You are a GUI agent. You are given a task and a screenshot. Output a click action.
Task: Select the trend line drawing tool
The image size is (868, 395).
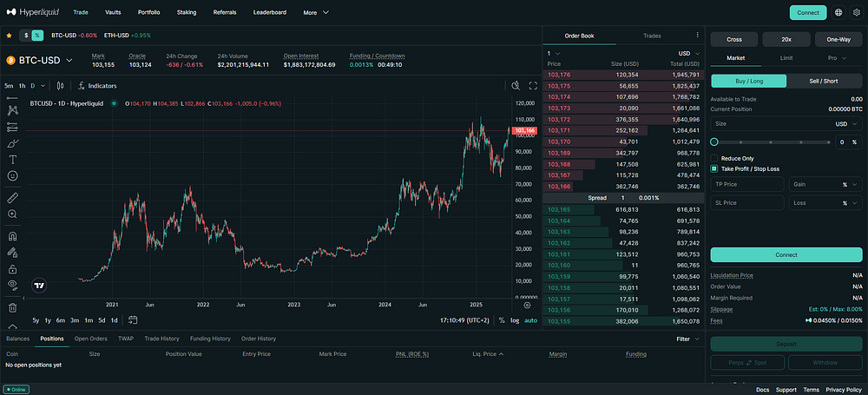[x=12, y=98]
